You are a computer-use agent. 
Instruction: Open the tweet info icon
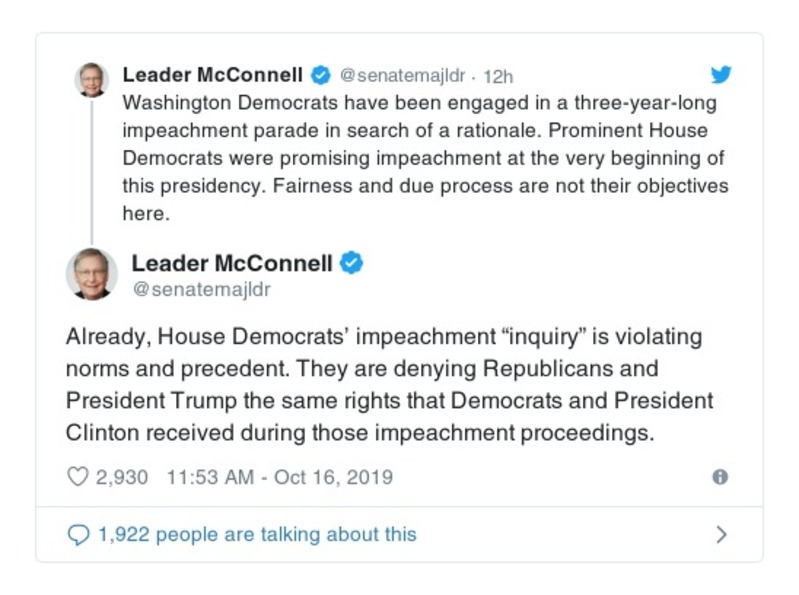pos(720,477)
